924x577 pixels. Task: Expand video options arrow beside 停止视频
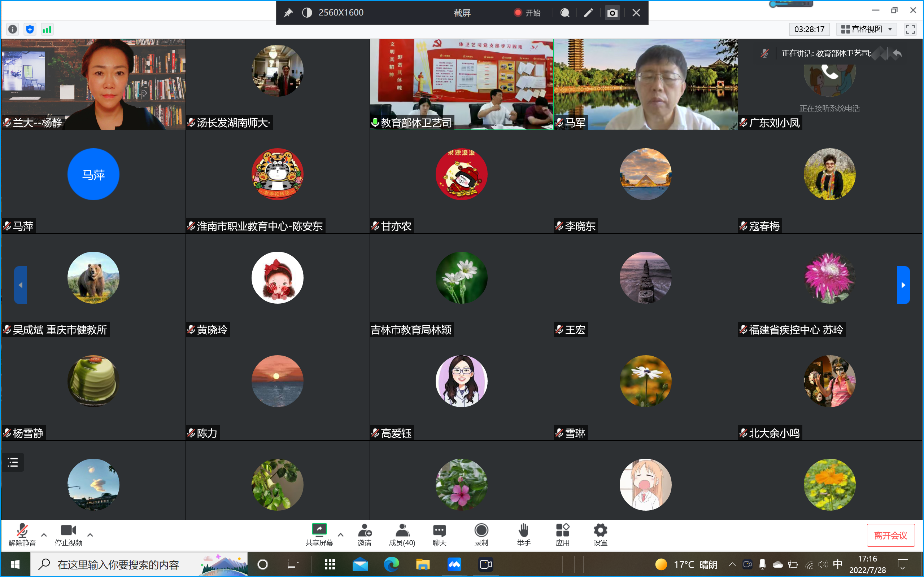(90, 535)
